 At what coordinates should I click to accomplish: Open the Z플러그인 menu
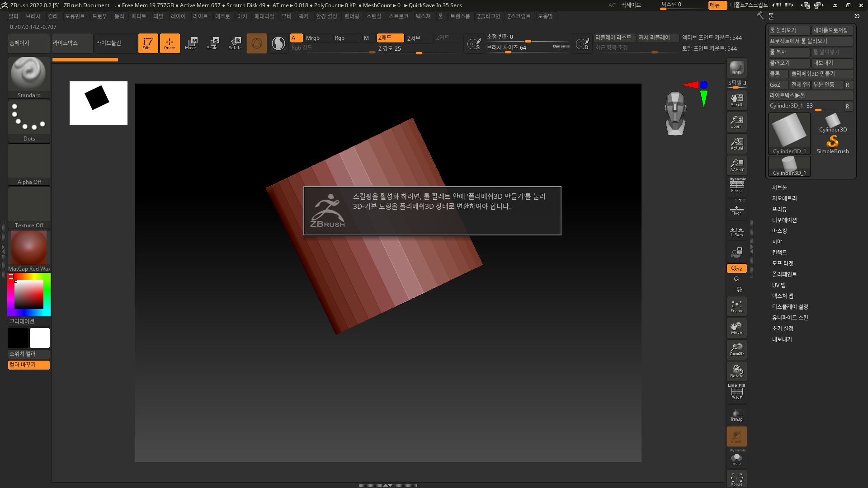click(x=489, y=16)
